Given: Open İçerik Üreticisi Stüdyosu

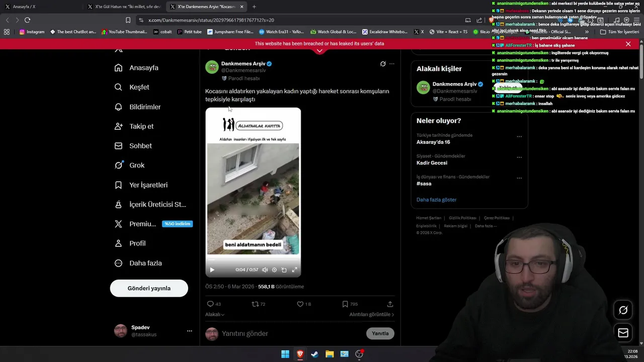Looking at the screenshot, I should (x=150, y=205).
